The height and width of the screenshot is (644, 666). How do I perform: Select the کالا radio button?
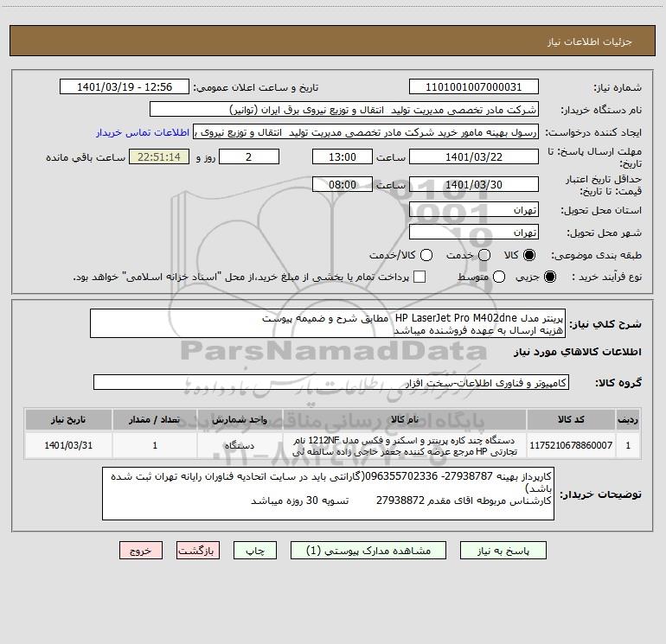pos(529,255)
